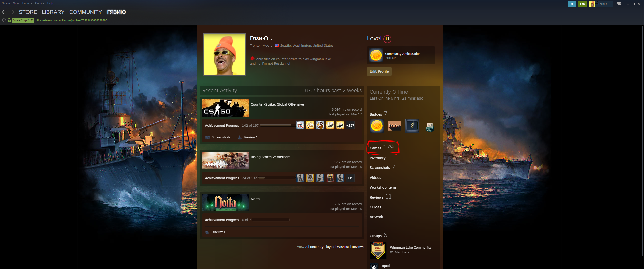644x269 pixels.
Task: Click the Rising Storm 2 achievement progress bar
Action: 277,178
